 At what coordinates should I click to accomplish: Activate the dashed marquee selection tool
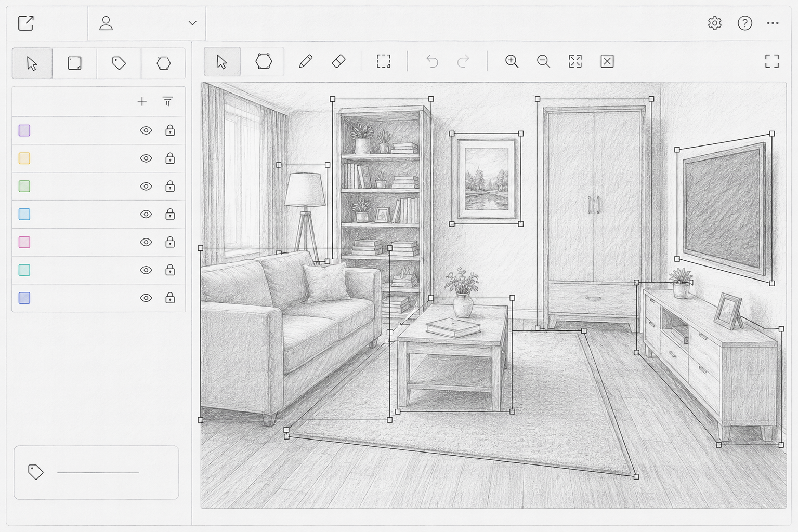click(x=384, y=61)
